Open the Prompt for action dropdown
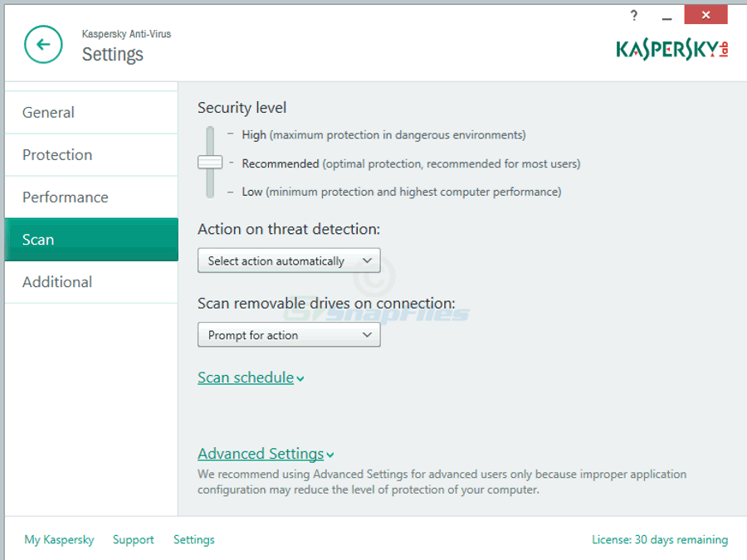 (x=289, y=335)
